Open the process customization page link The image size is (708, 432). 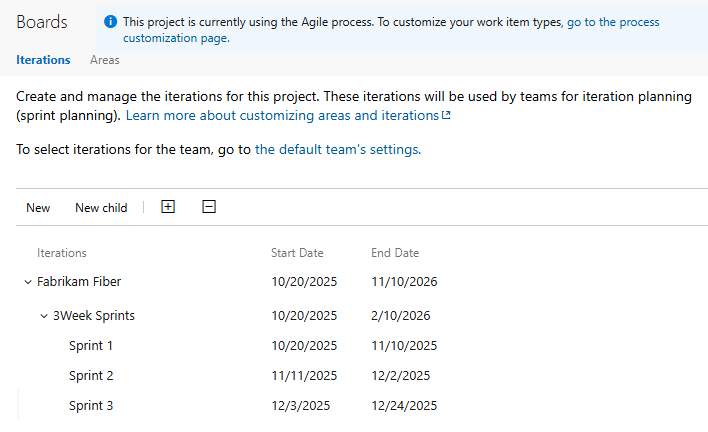(x=612, y=22)
